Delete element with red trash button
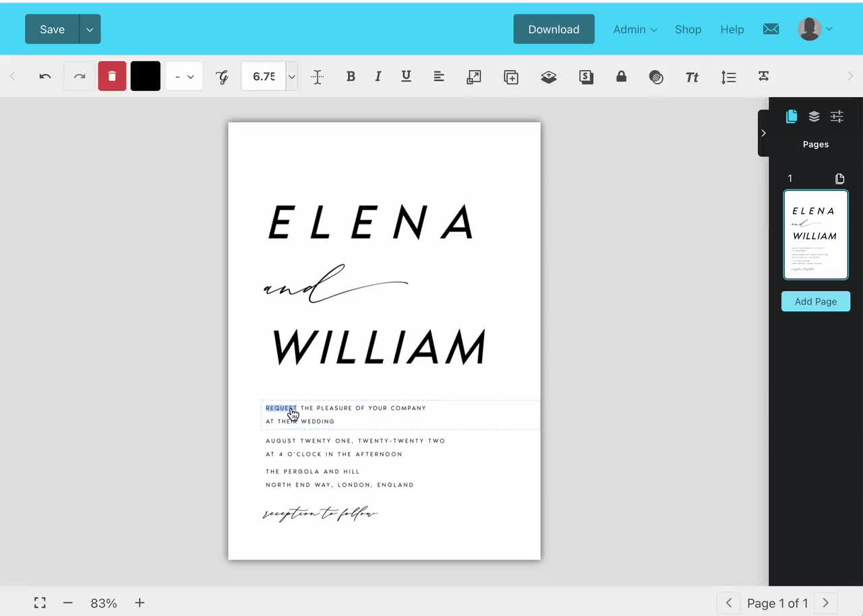Image resolution: width=863 pixels, height=616 pixels. [112, 76]
